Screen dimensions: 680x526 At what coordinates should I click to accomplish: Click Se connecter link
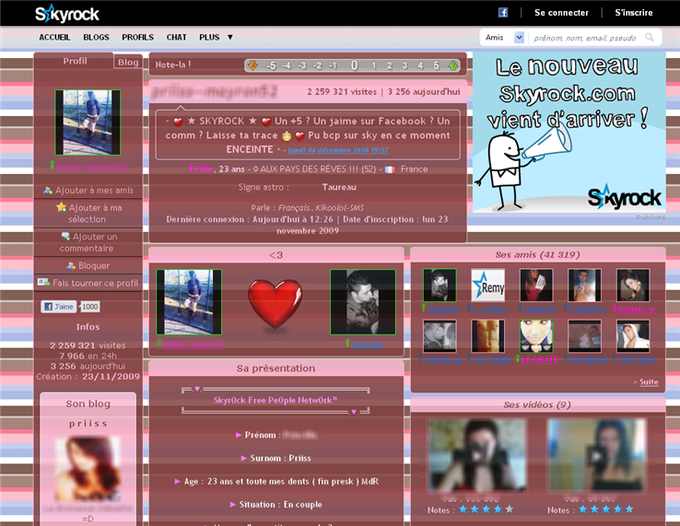561,13
